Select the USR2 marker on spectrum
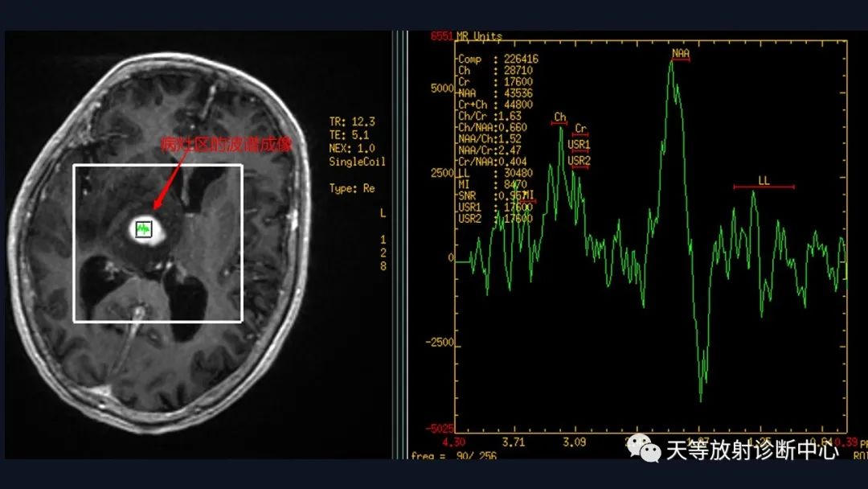868x489 pixels. 579,162
